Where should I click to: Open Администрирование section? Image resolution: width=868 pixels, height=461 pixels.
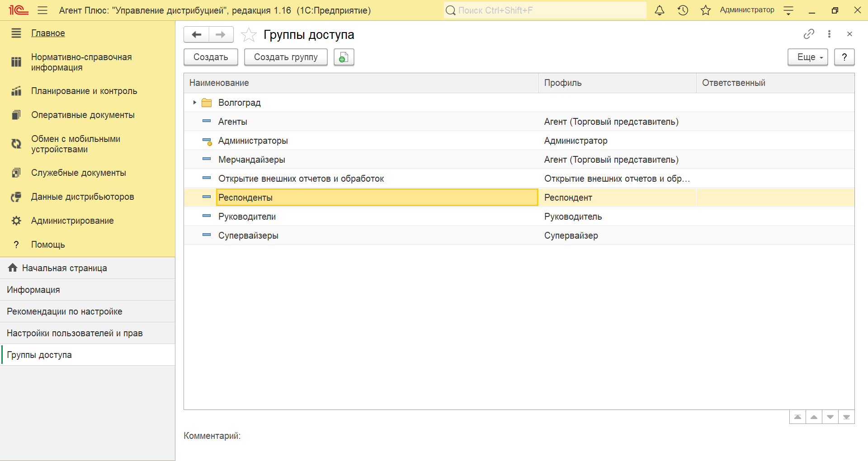pyautogui.click(x=72, y=221)
